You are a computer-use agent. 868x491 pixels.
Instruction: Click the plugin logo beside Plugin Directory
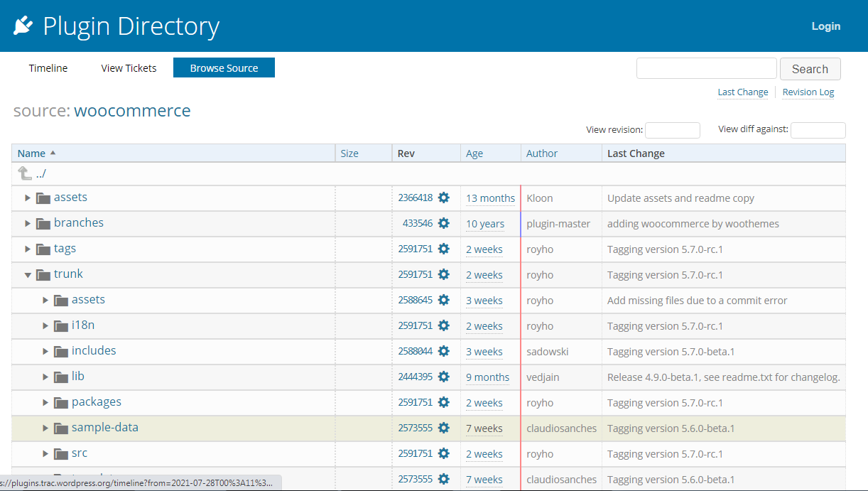[24, 26]
